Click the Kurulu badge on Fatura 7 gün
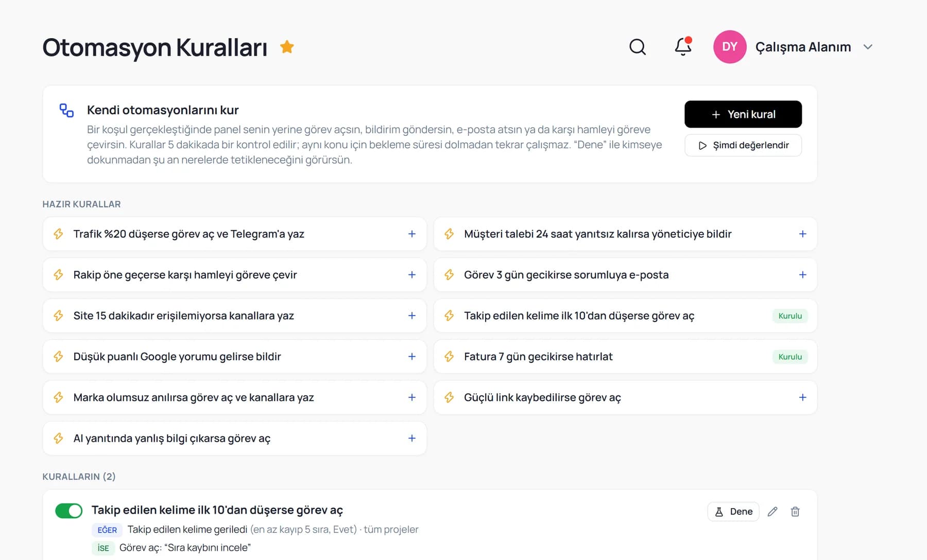 click(x=790, y=356)
